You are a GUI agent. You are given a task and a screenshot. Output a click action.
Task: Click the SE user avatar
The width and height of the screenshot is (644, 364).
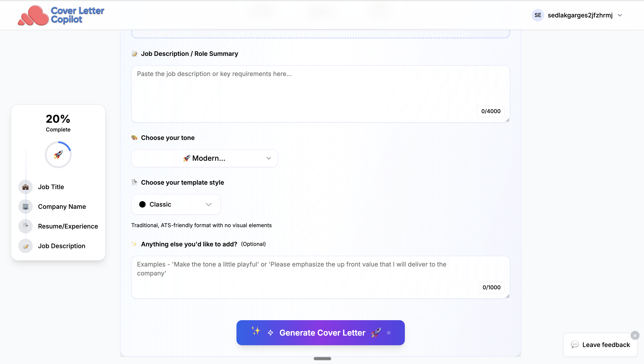click(x=538, y=15)
